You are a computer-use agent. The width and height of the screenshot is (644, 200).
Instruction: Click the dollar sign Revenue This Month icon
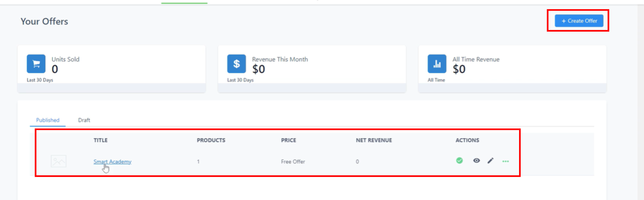pyautogui.click(x=237, y=64)
